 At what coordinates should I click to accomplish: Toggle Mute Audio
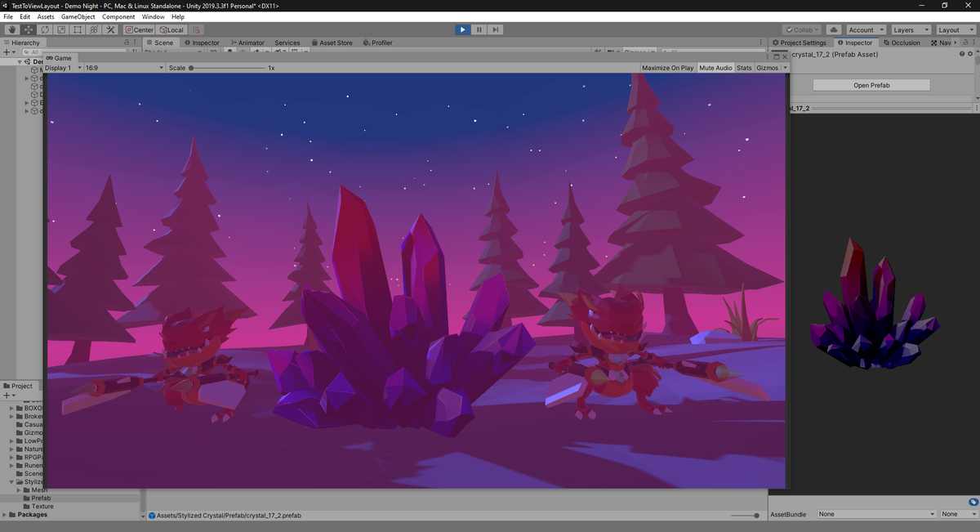tap(715, 68)
